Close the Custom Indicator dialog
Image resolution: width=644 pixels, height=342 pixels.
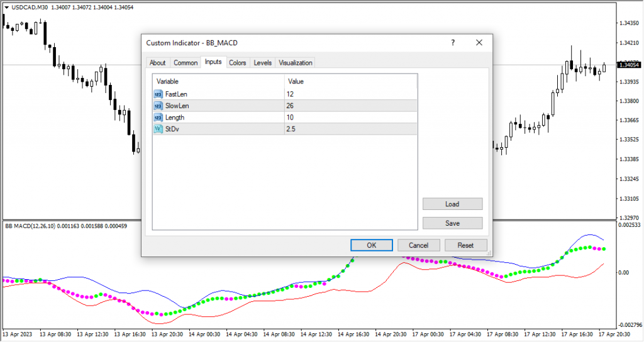[479, 43]
